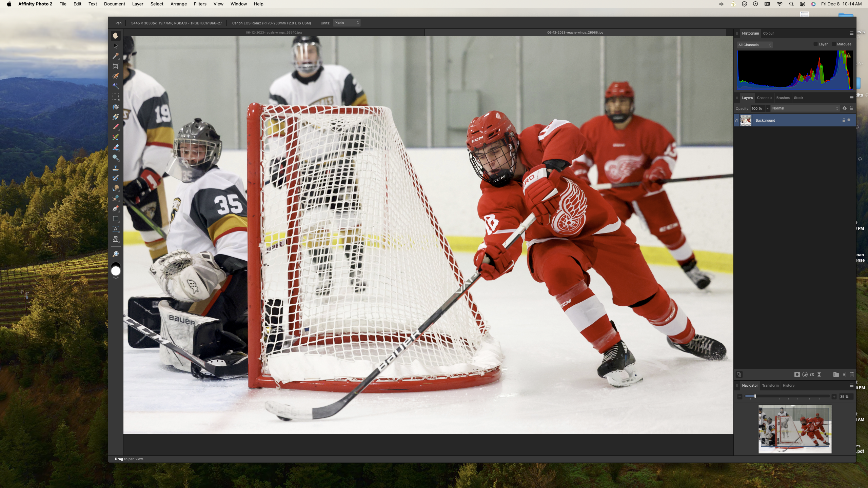Switch to the History tab
868x488 pixels.
click(789, 385)
